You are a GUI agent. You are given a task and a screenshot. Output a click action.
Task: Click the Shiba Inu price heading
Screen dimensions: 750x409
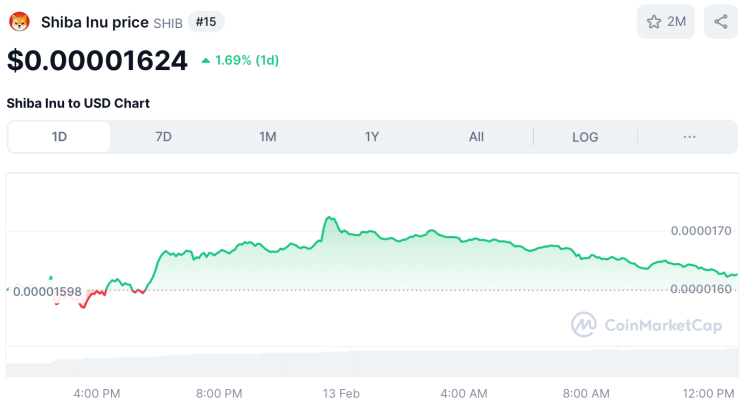tap(95, 22)
